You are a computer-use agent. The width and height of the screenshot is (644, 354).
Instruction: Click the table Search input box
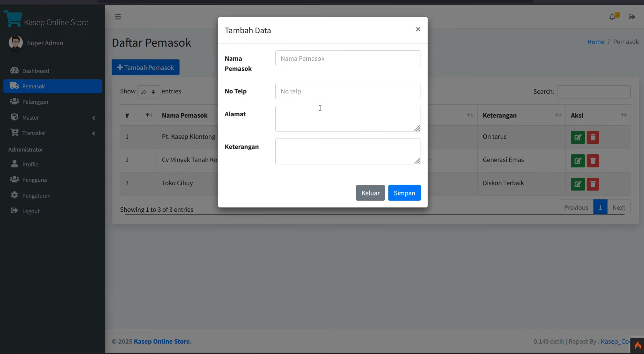pos(594,92)
